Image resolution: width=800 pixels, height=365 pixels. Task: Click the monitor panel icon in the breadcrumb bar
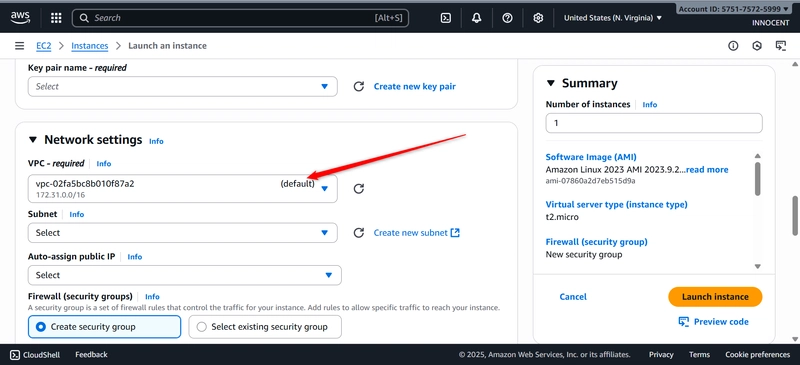pyautogui.click(x=781, y=46)
